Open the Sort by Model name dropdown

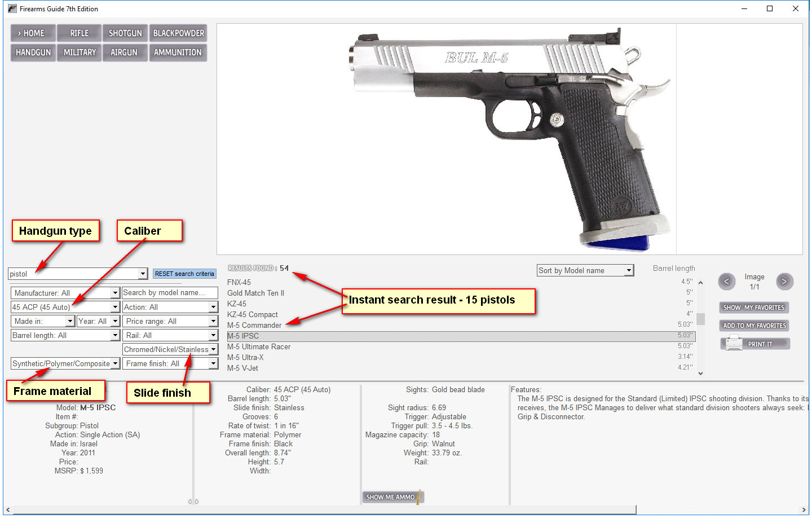(629, 271)
